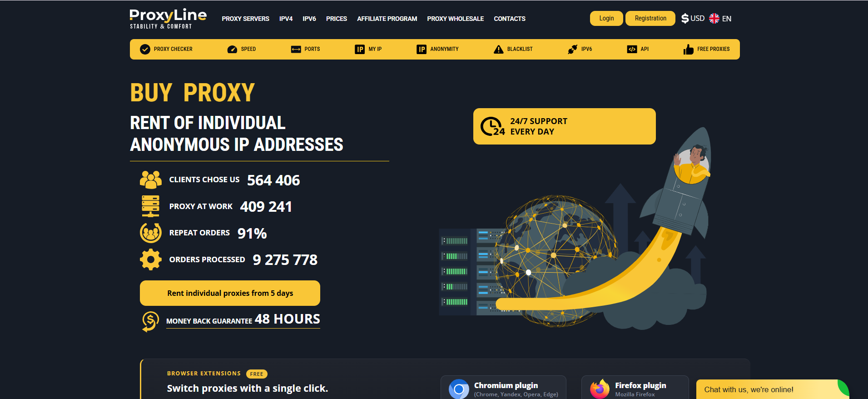Image resolution: width=868 pixels, height=399 pixels.
Task: Click the Anonymity toolbar label
Action: 444,49
